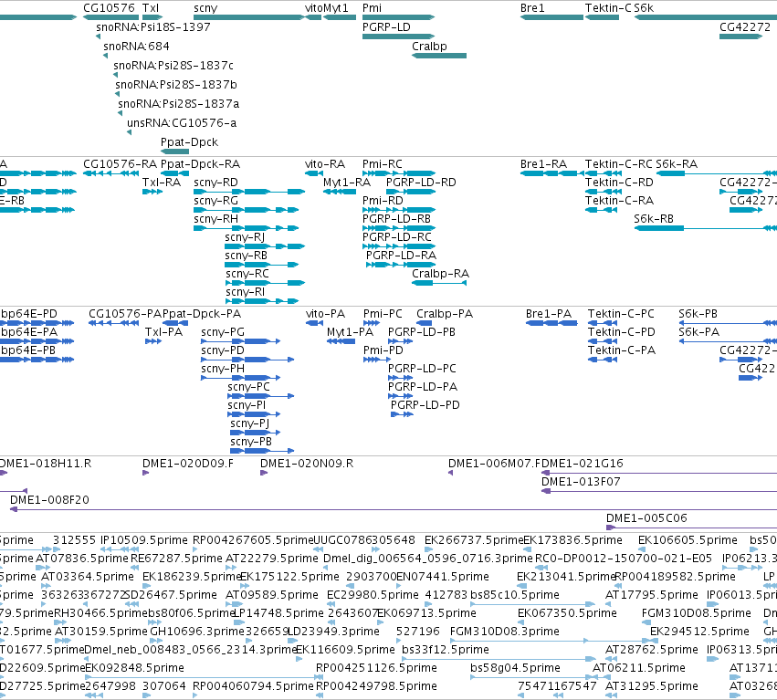Click the DME1-005C06 BAC feature
Image resolution: width=777 pixels, height=700 pixels.
692,528
